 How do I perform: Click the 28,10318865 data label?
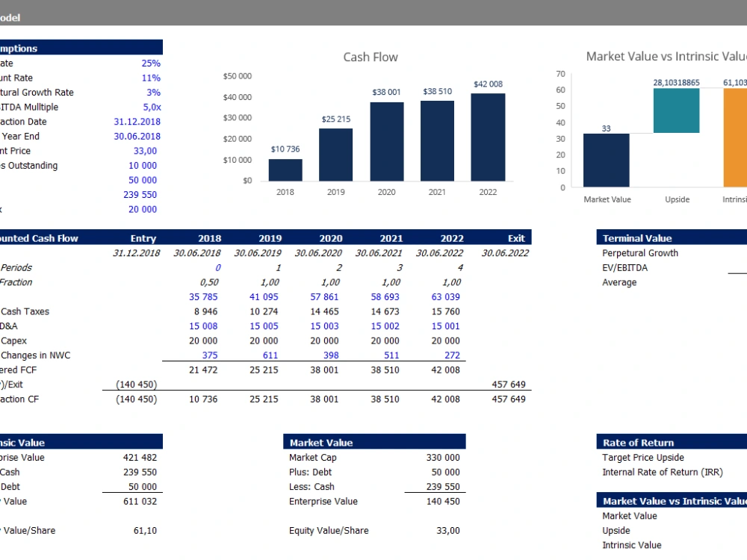[677, 83]
